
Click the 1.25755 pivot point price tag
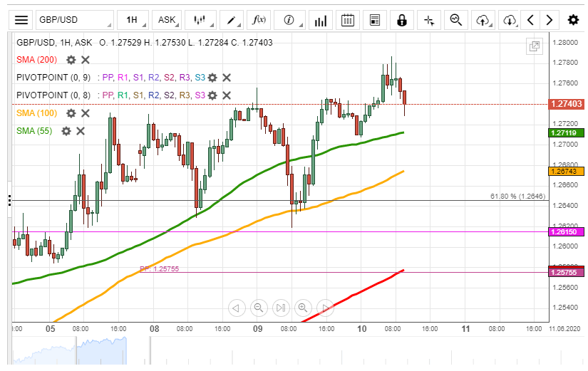pyautogui.click(x=566, y=273)
